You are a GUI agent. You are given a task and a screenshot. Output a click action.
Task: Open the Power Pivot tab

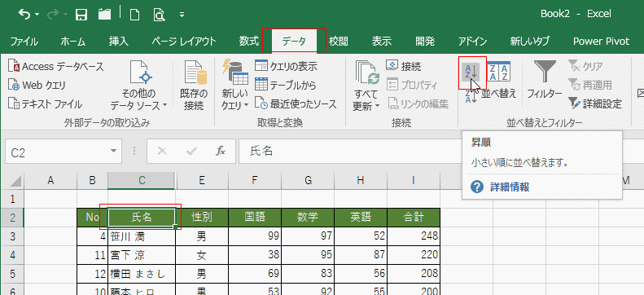pos(602,41)
